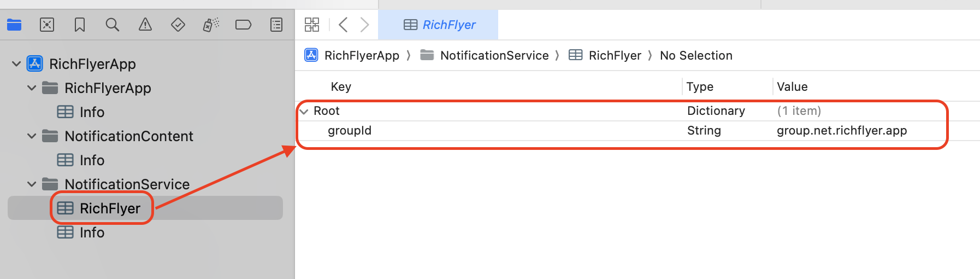Image resolution: width=980 pixels, height=279 pixels.
Task: Click RichFlyer in the jump bar
Action: click(x=605, y=55)
